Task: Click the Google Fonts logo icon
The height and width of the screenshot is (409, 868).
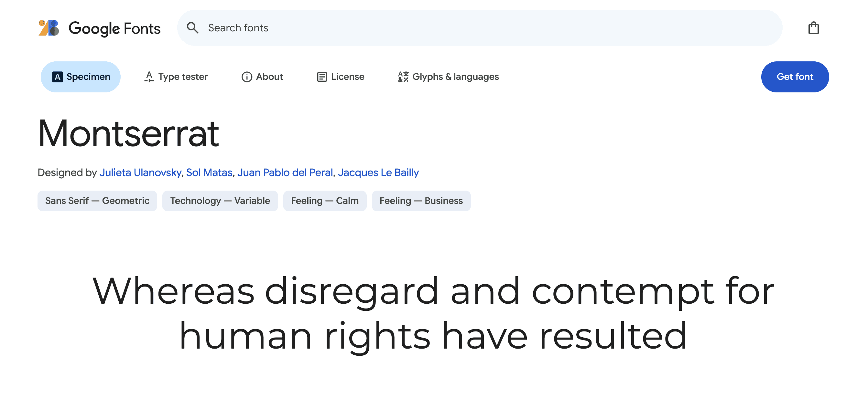Action: [x=49, y=28]
